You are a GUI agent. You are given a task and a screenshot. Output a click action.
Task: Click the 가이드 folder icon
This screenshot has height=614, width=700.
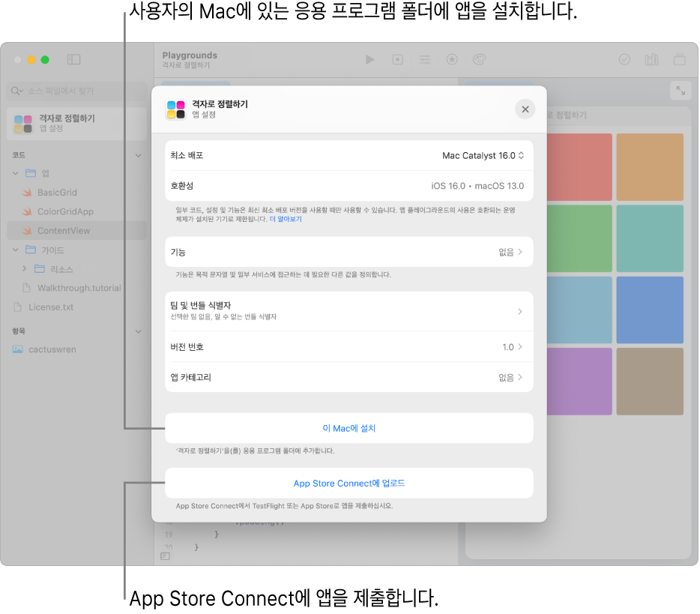pyautogui.click(x=31, y=250)
